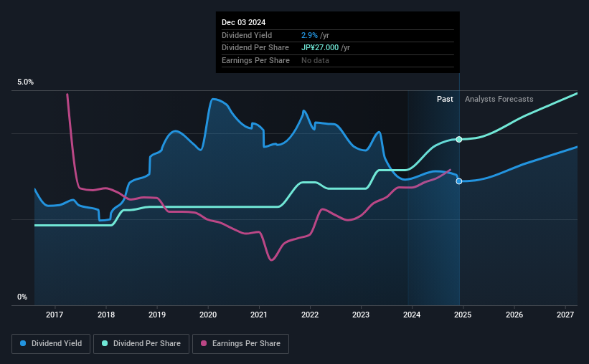This screenshot has width=589, height=364.
Task: Toggle the Dividend Per Share legend button
Action: [x=141, y=344]
